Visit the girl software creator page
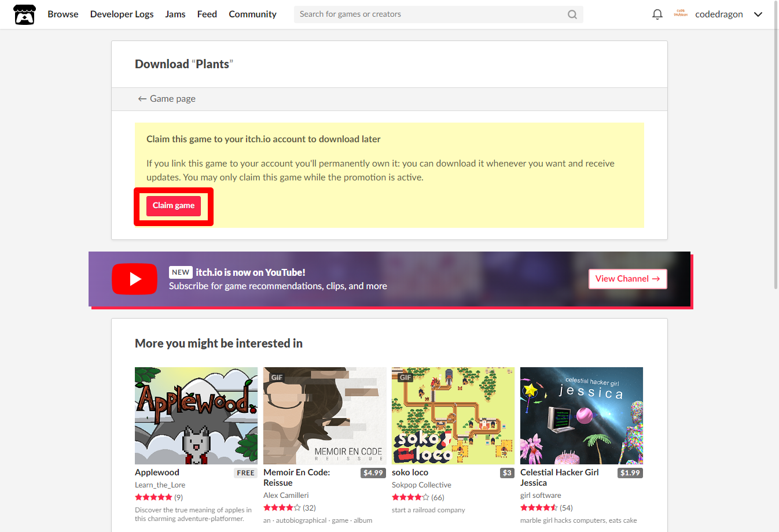 [541, 496]
